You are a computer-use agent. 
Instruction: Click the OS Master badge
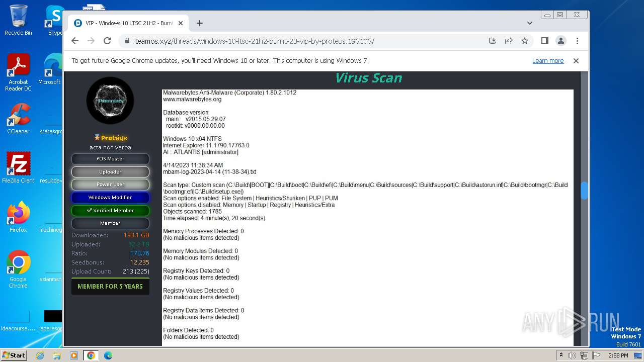110,159
